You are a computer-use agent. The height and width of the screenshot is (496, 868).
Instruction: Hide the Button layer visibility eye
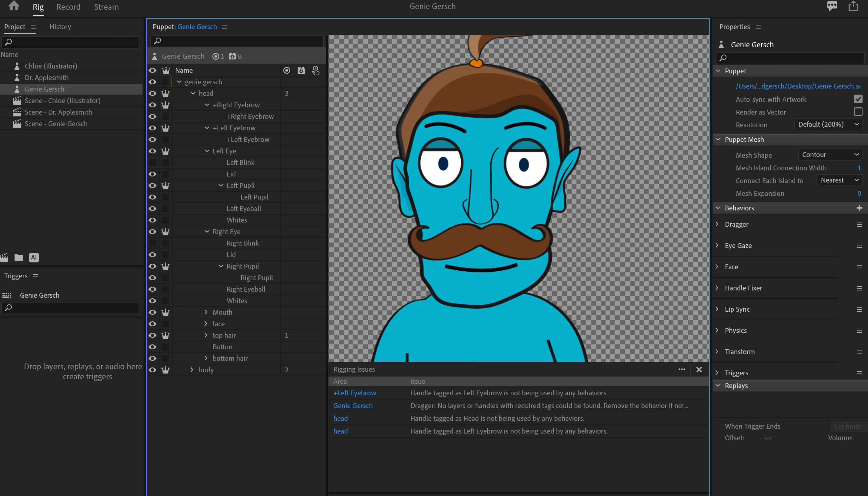152,347
